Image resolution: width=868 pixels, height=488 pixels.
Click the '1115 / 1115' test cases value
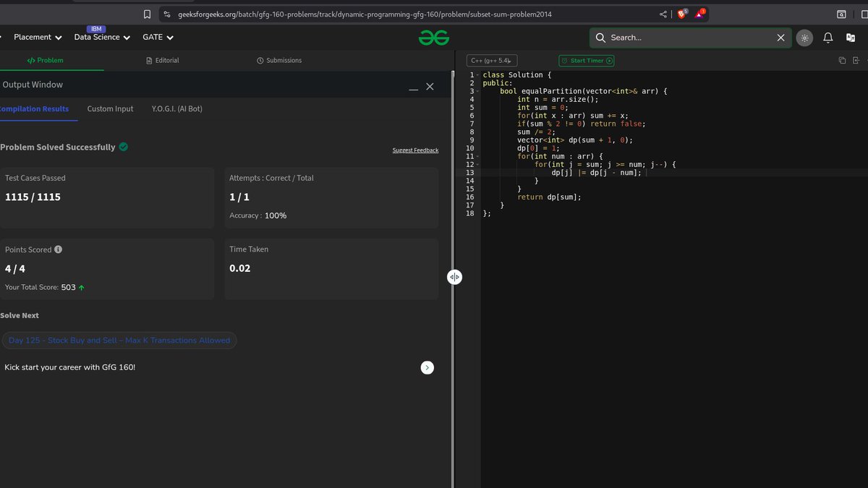point(33,197)
